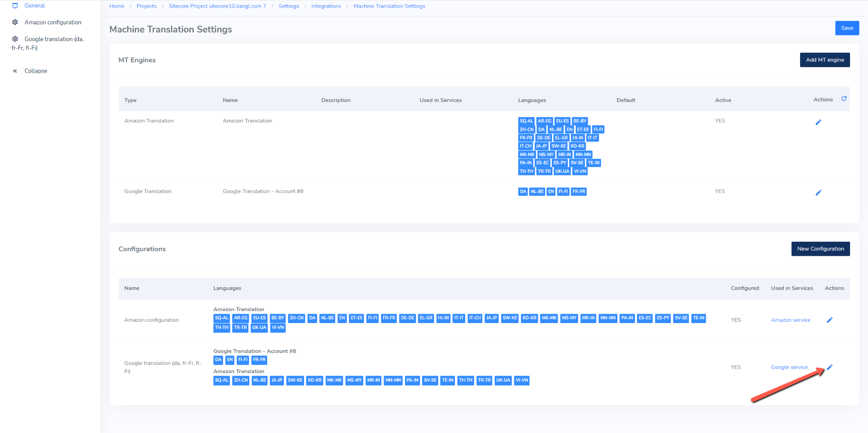Image resolution: width=868 pixels, height=433 pixels.
Task: Go to Home breadcrumb
Action: [x=117, y=6]
